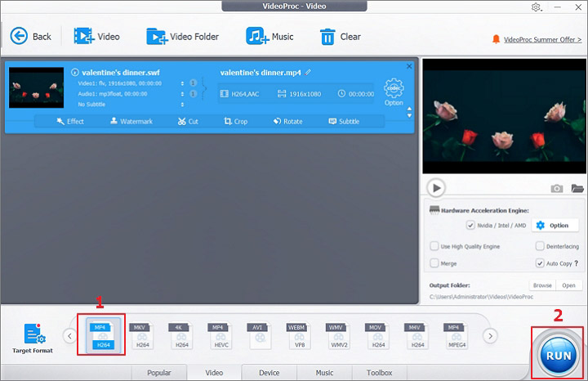The height and width of the screenshot is (381, 588).
Task: Switch to Music tab
Action: pos(324,372)
